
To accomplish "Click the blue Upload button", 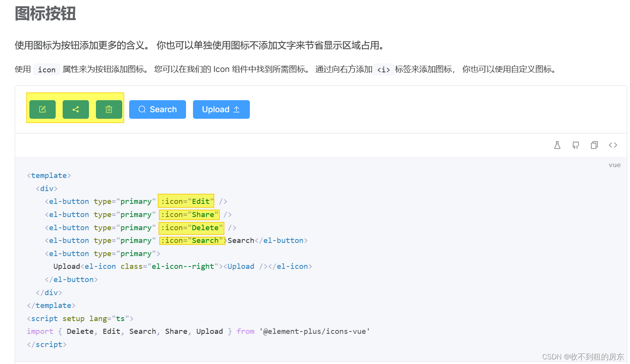I will pyautogui.click(x=221, y=109).
